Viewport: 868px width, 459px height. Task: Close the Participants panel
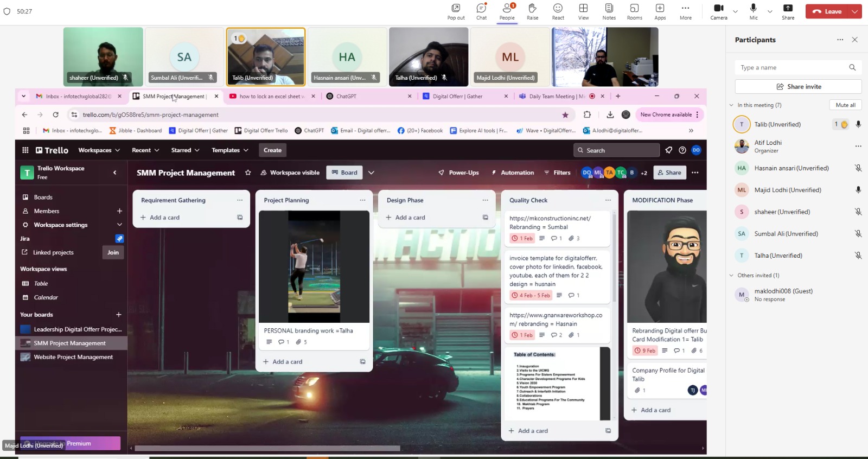[x=854, y=40]
